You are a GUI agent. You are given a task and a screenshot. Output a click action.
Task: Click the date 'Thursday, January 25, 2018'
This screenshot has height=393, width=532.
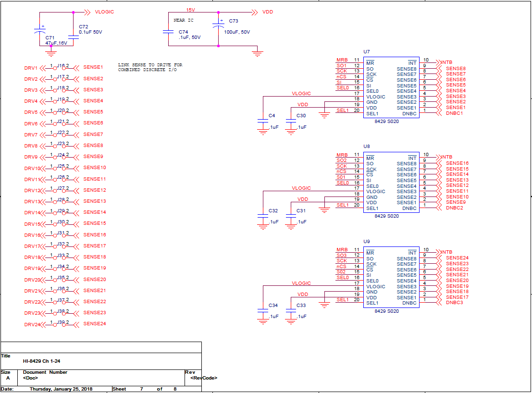[61, 389]
